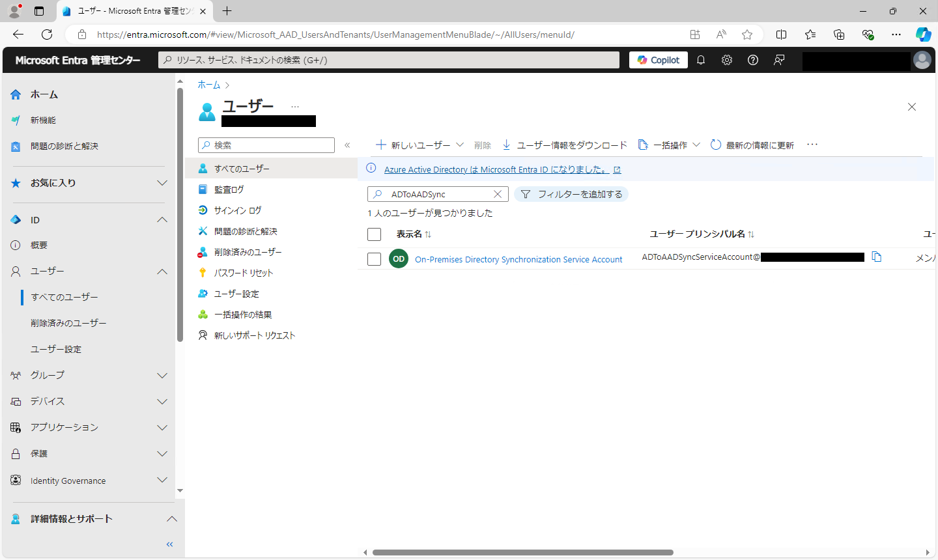Click the horizontal scrollbar under user list

pos(522,552)
